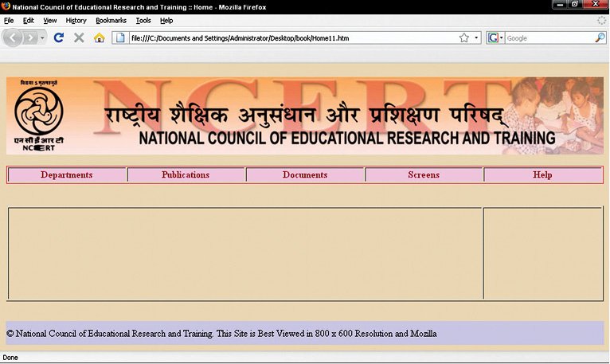Open the Screens navigation item
Screen dimensions: 610x364
[424, 174]
